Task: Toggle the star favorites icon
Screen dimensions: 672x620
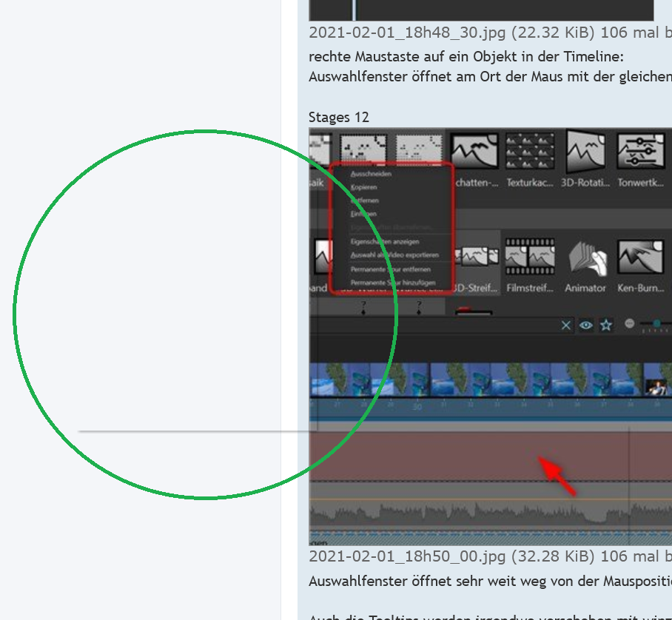Action: [x=606, y=325]
